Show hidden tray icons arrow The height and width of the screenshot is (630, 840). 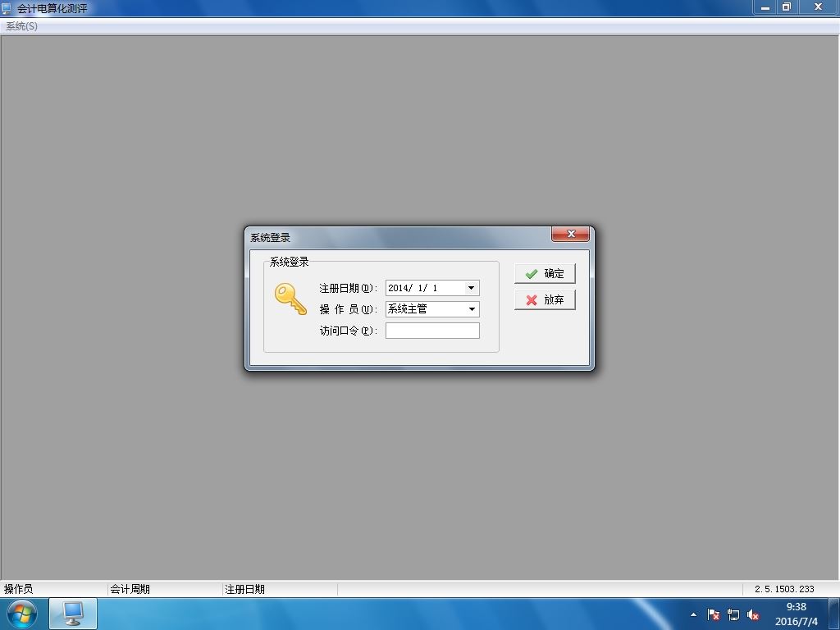click(693, 614)
